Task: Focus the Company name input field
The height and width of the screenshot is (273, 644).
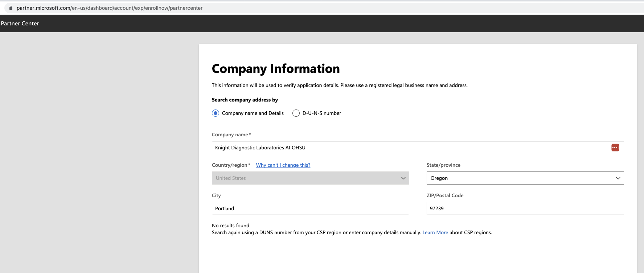Action: pyautogui.click(x=418, y=148)
